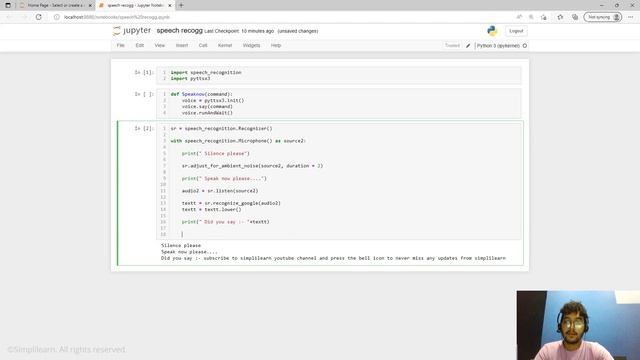The height and width of the screenshot is (360, 640).
Task: Switch to the Home Page tab
Action: (x=55, y=5)
